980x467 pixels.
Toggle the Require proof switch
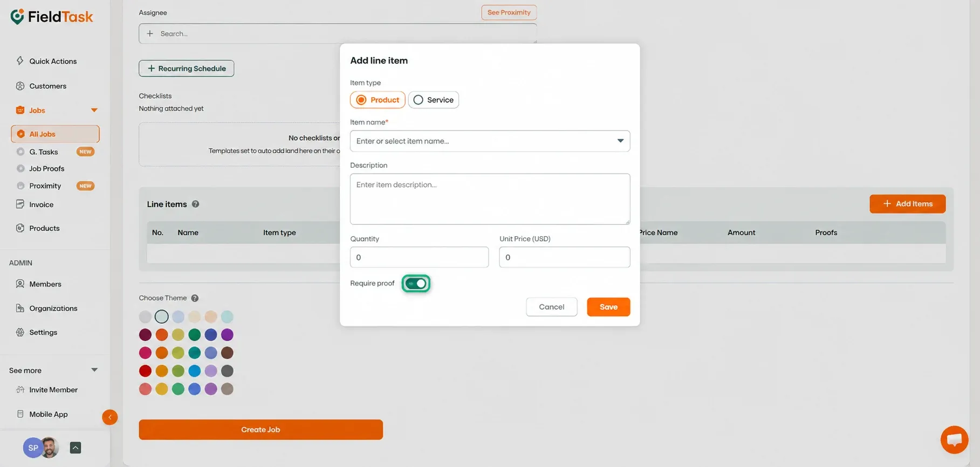416,283
